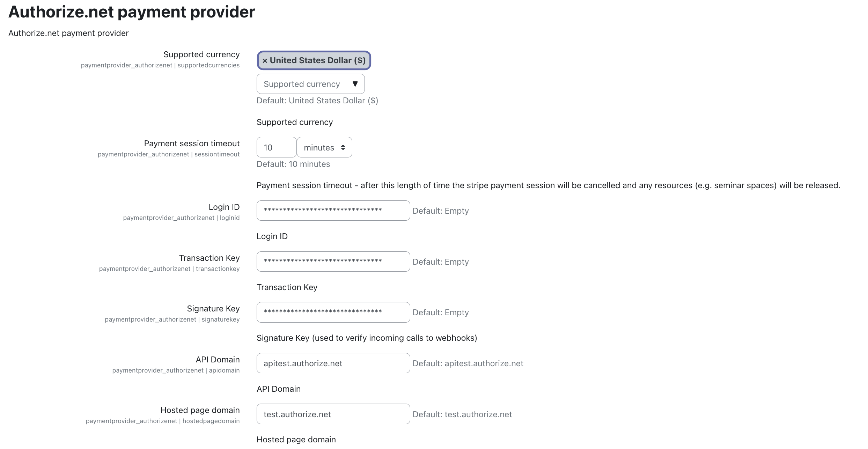This screenshot has height=449, width=868.
Task: Click the API Domain setting label
Action: point(218,360)
